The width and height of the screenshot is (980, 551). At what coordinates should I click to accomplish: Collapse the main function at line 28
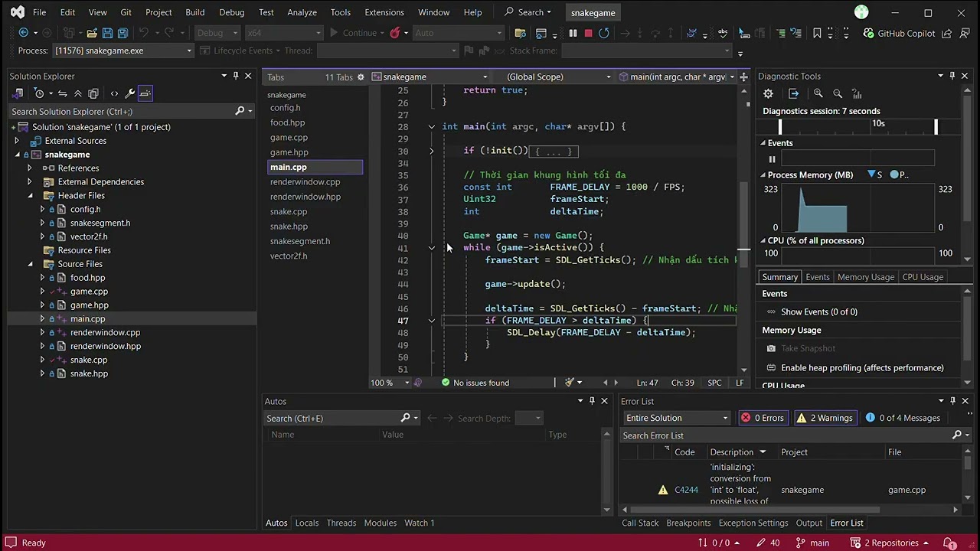432,127
